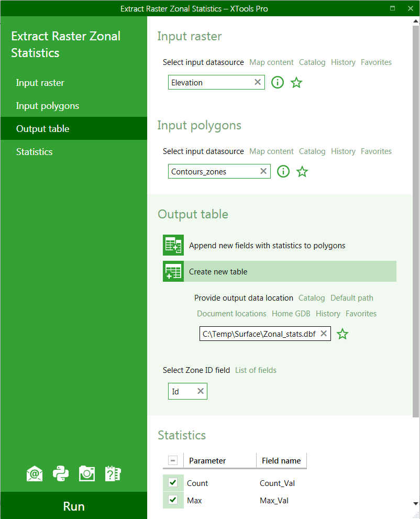Open the help question-mark icon

(113, 473)
